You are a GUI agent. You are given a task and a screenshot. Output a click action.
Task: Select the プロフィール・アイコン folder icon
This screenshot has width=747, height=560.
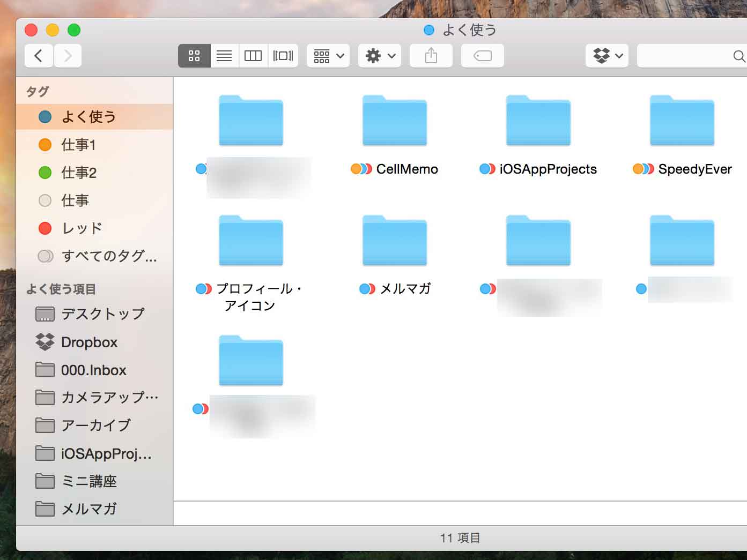click(x=251, y=241)
